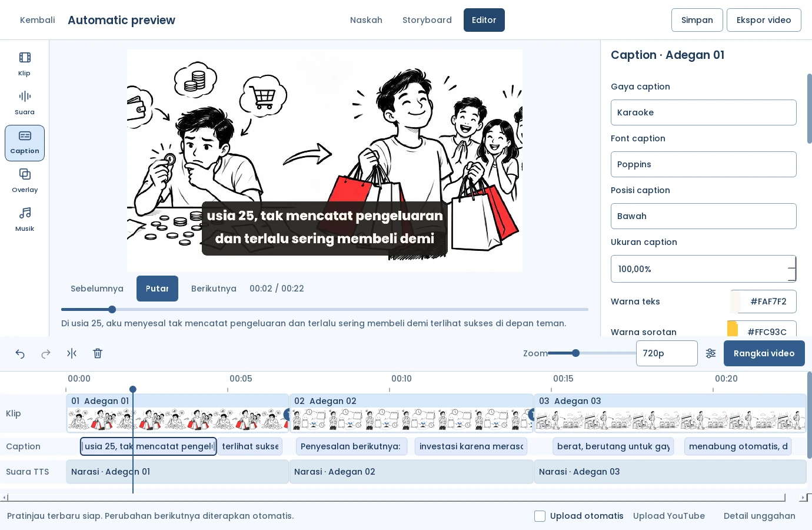Click the Ekspor video button
The image size is (812, 530).
click(x=764, y=20)
